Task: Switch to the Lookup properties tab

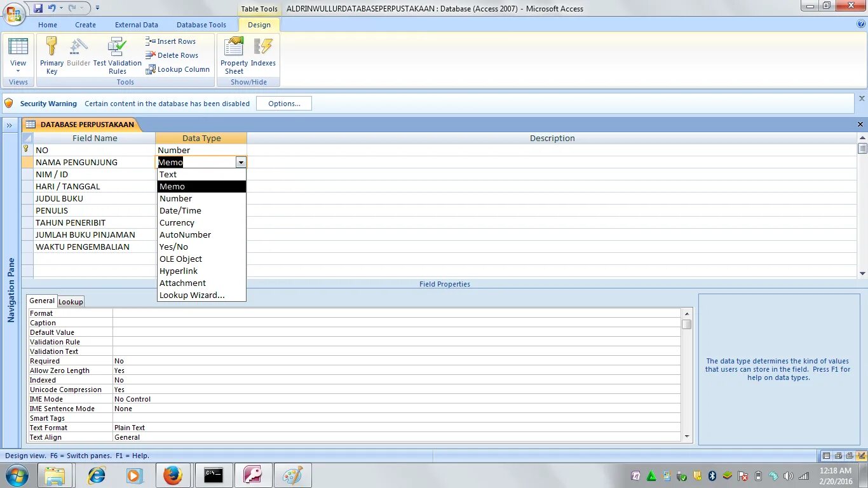Action: coord(71,302)
